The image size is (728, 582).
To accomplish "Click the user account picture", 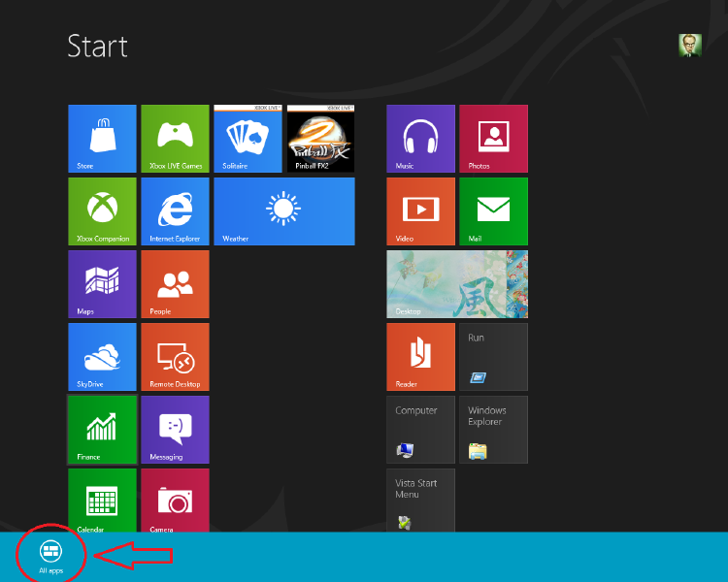I will (690, 46).
